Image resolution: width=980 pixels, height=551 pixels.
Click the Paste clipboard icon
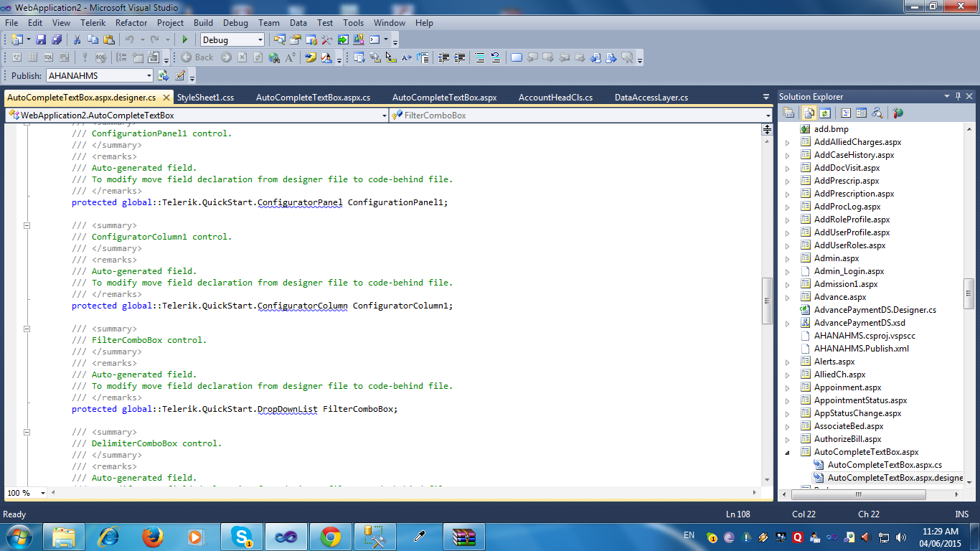coord(109,40)
